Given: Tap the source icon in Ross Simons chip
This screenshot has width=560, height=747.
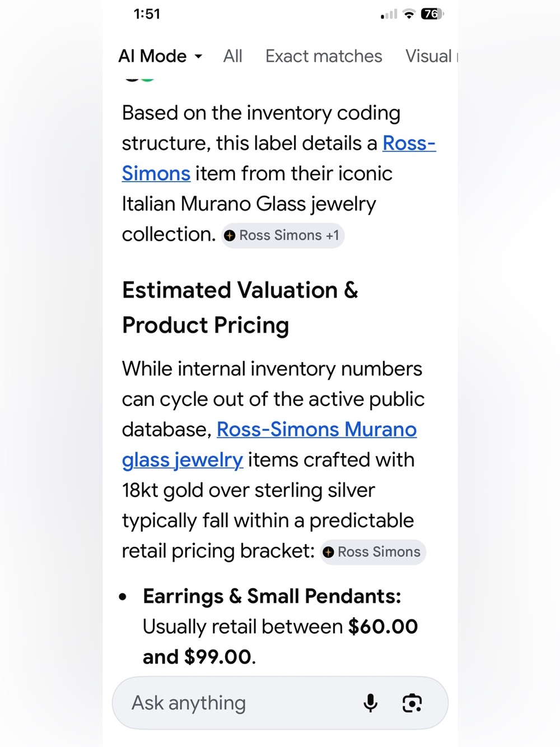Looking at the screenshot, I should pyautogui.click(x=329, y=552).
